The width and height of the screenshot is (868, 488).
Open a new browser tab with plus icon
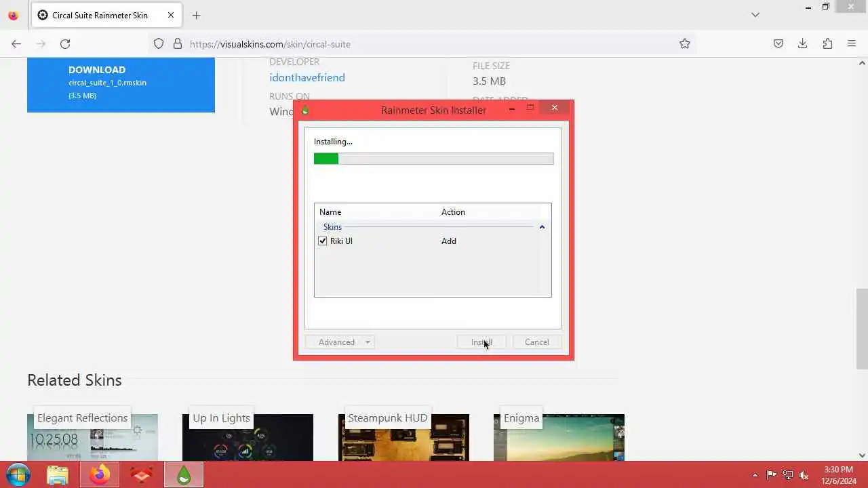(196, 15)
